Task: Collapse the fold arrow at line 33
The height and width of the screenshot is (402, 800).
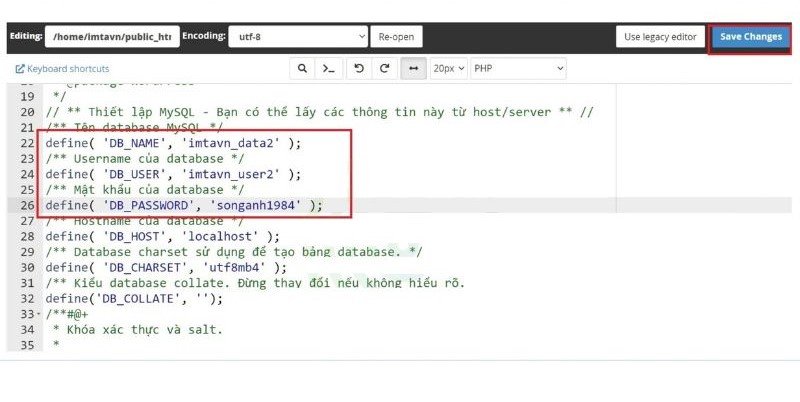Action: [x=38, y=314]
